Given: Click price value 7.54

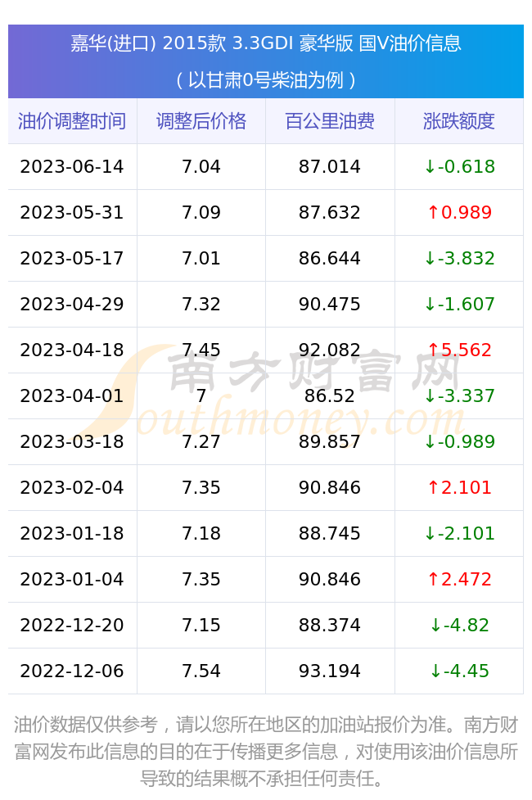Looking at the screenshot, I should click(x=201, y=671).
